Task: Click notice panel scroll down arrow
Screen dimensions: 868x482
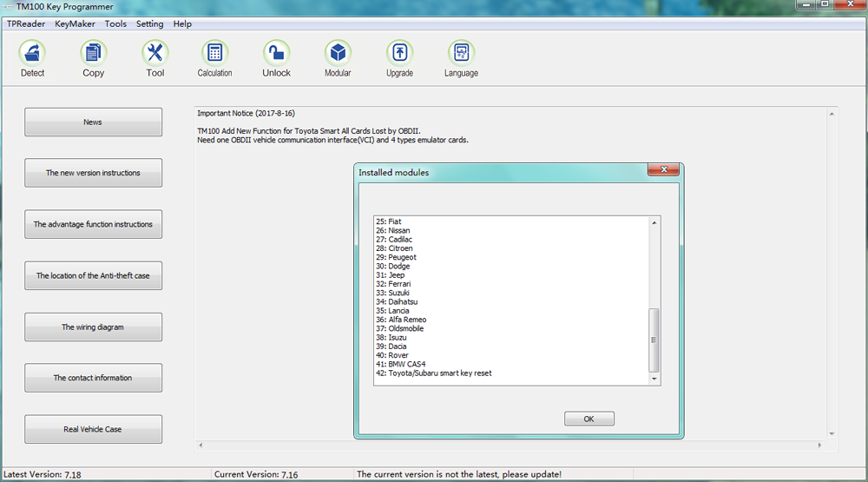Action: pos(832,434)
